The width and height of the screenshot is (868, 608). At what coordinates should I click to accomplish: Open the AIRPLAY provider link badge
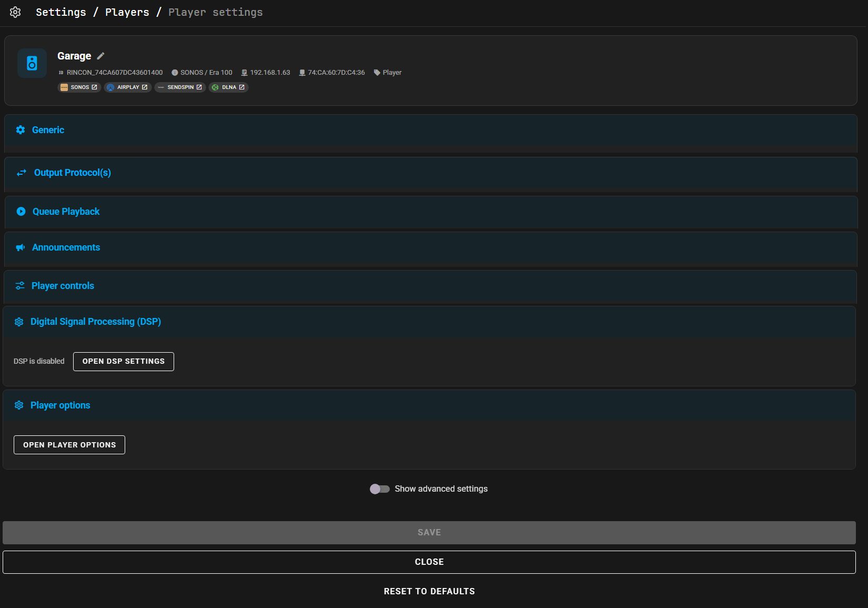(128, 87)
